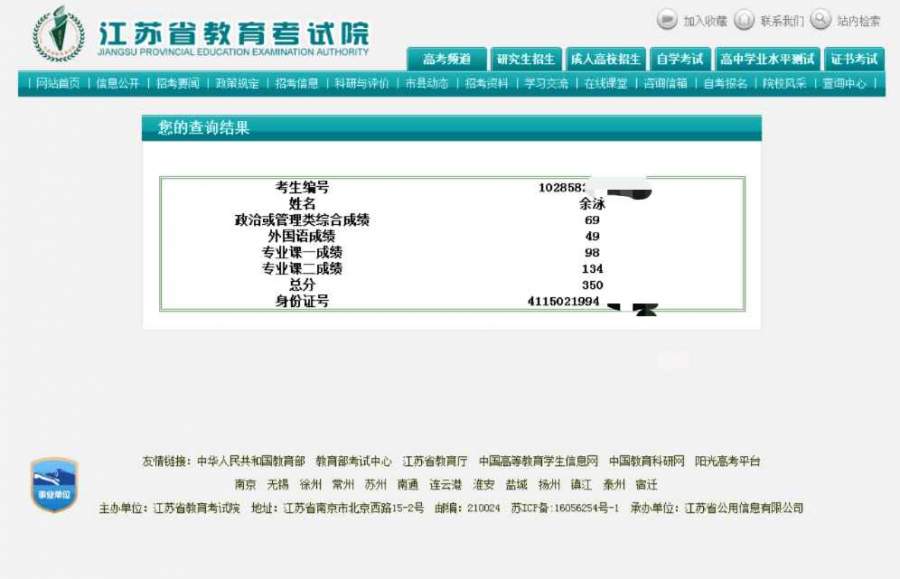900x579 pixels.
Task: Open 招考要闻 in navigation bar
Action: point(178,83)
